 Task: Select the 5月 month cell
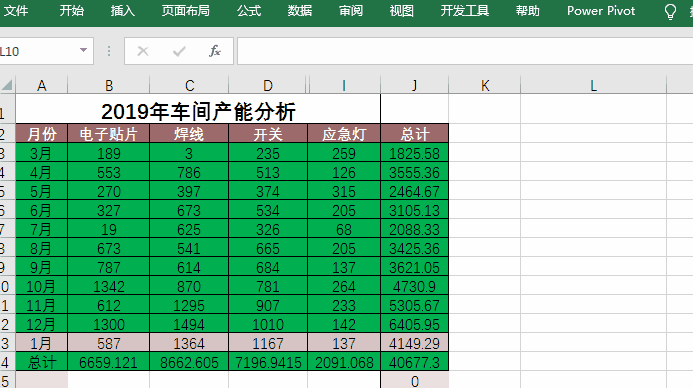(42, 191)
